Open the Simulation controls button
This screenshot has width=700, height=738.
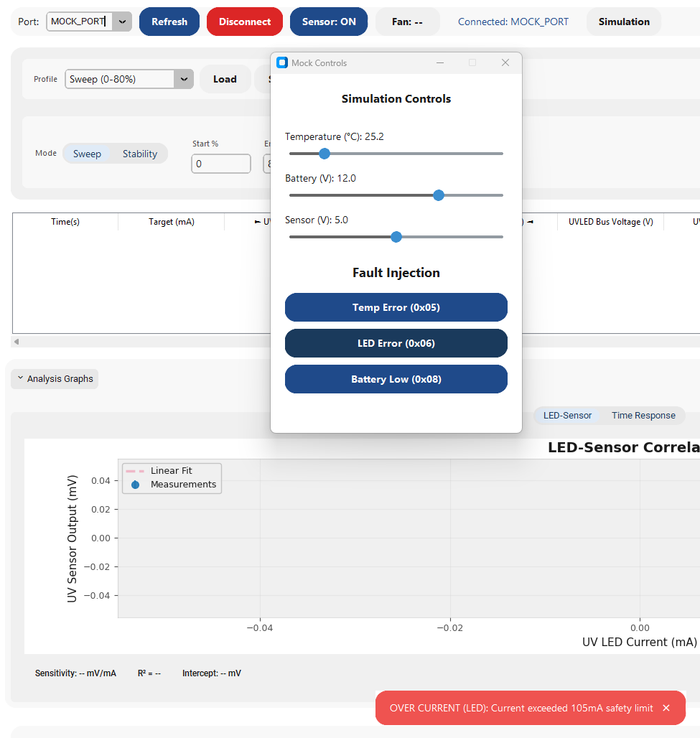624,22
